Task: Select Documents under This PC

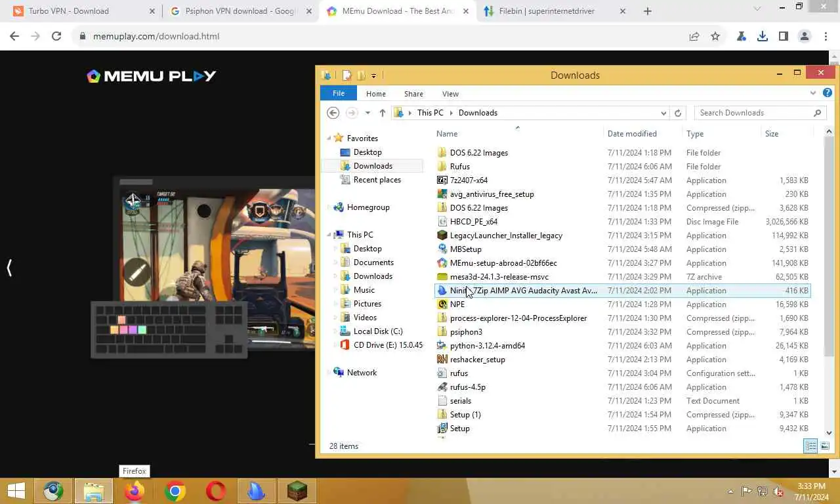Action: pyautogui.click(x=373, y=262)
